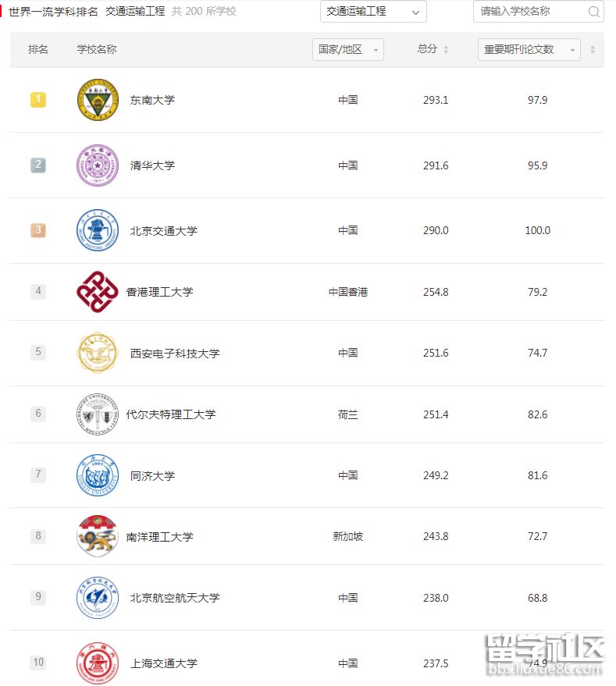This screenshot has height=686, width=616.
Task: Open 上海交通大学 school link
Action: (x=163, y=663)
